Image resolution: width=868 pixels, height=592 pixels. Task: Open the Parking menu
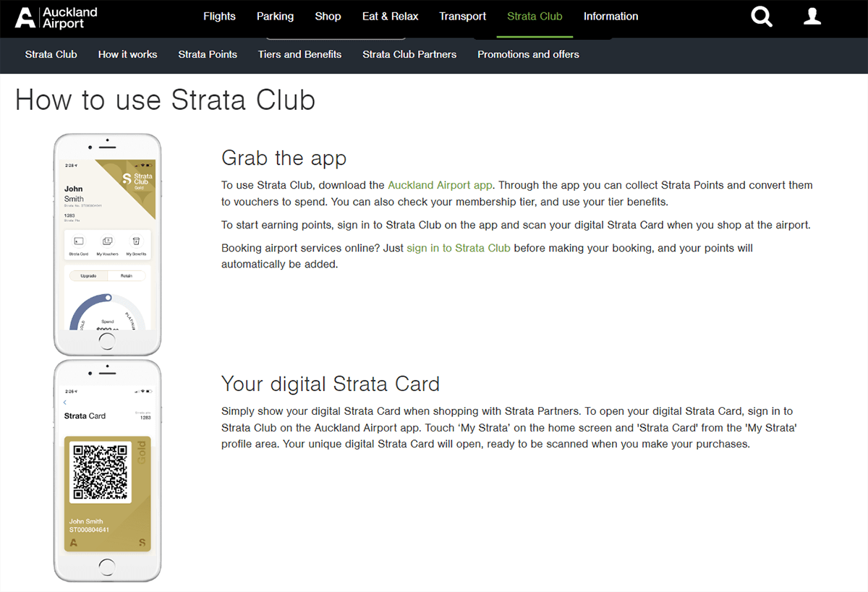click(275, 17)
